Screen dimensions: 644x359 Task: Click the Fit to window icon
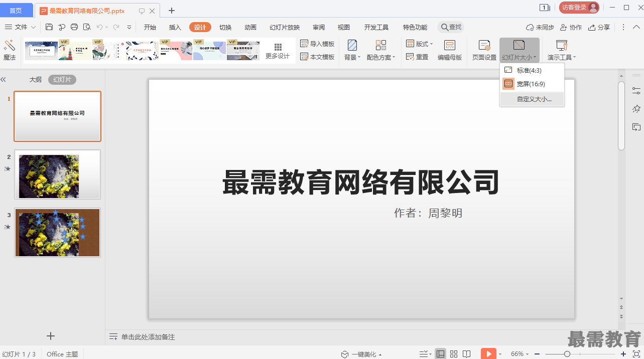(x=636, y=354)
